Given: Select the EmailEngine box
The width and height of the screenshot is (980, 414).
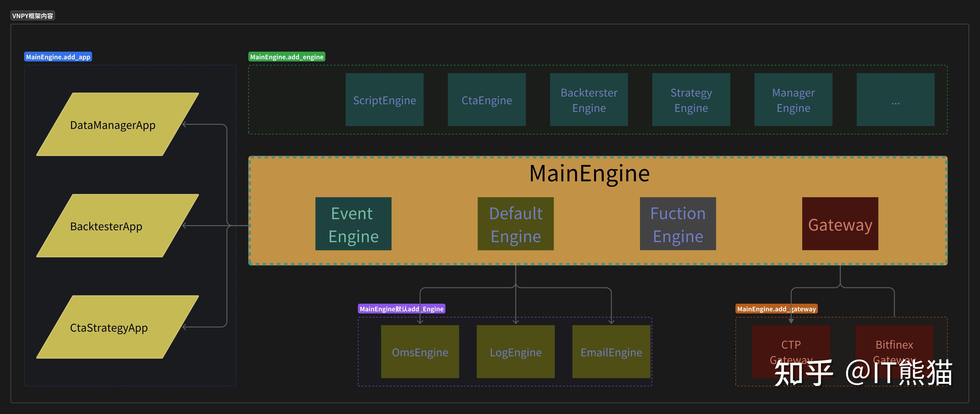Looking at the screenshot, I should coord(611,352).
